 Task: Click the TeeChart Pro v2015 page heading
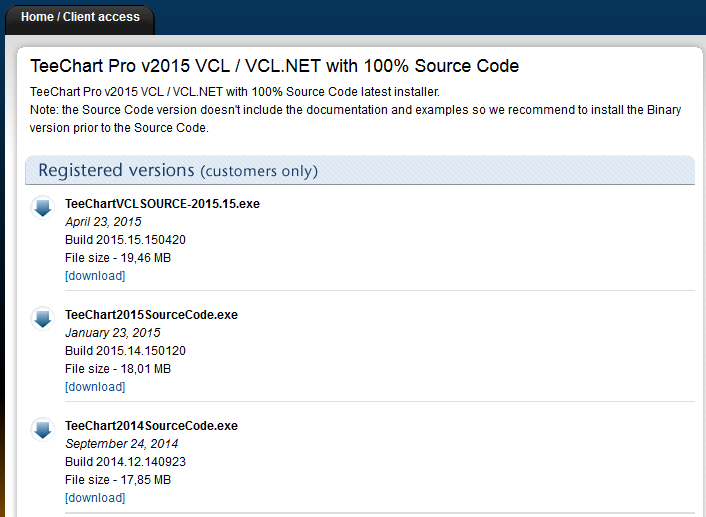pos(274,66)
